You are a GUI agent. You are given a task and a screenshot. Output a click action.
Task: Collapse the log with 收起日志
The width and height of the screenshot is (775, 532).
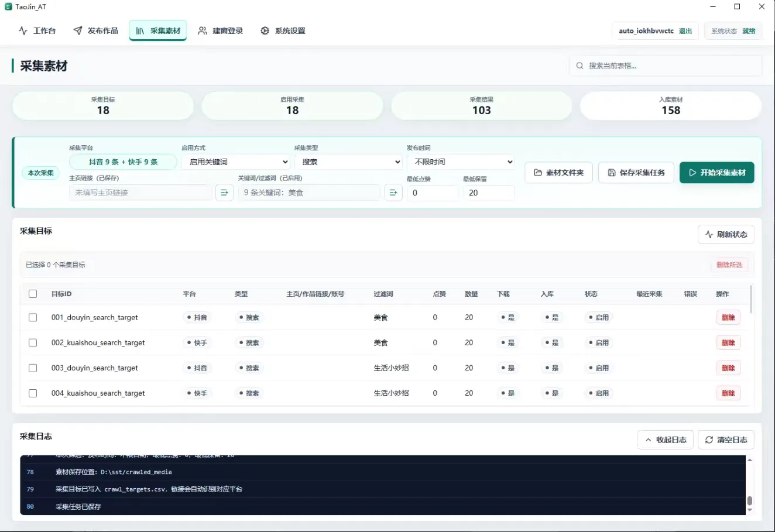pos(665,440)
